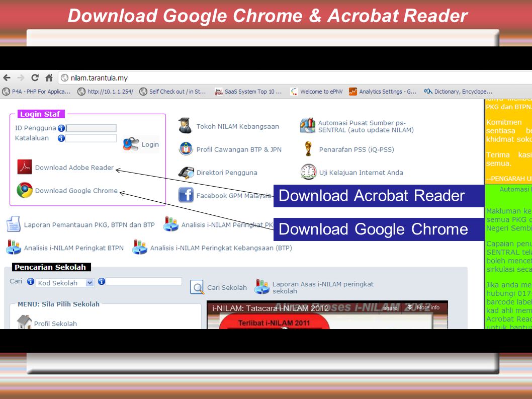This screenshot has width=532, height=399.
Task: Click the browser forward arrow
Action: point(21,78)
